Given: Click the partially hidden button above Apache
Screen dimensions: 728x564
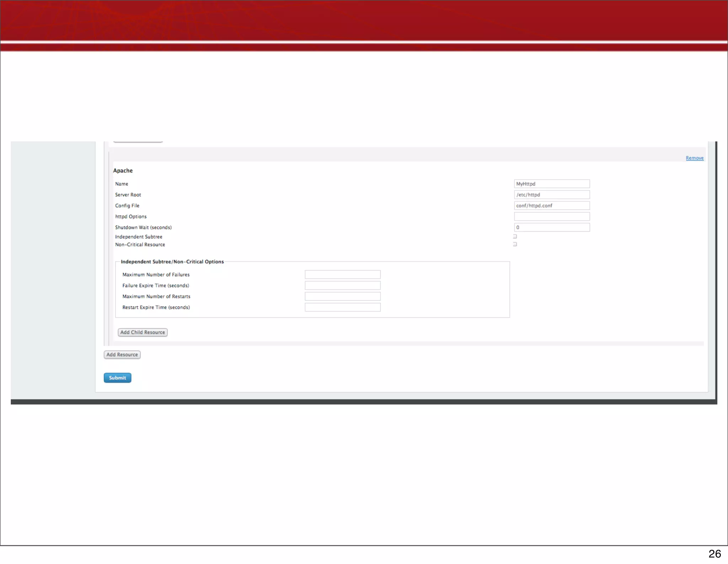Looking at the screenshot, I should (138, 142).
